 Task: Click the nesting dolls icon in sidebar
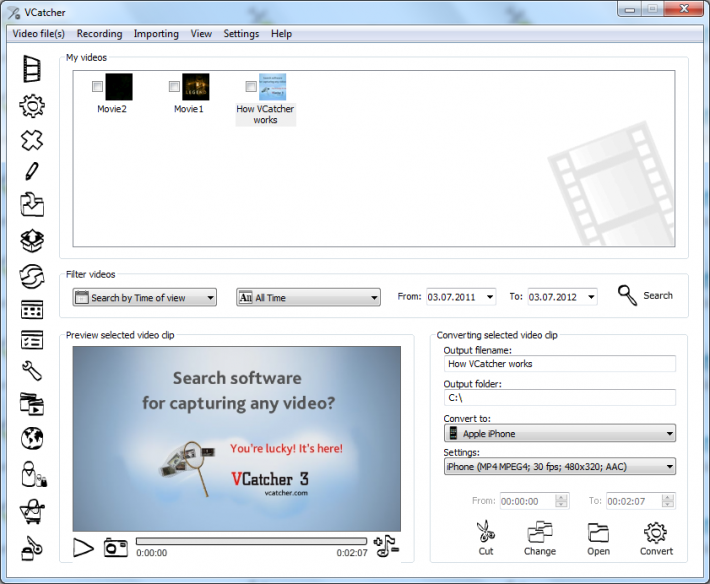(x=34, y=474)
